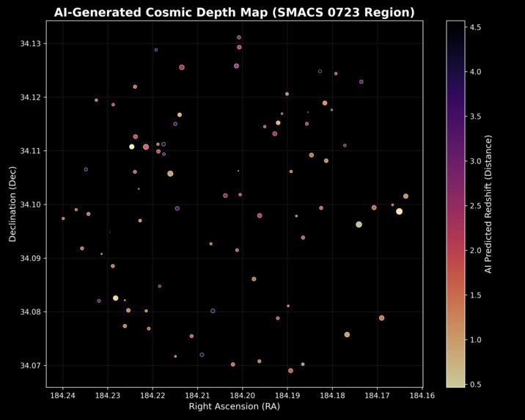
Task: Select leftmost orange point at RA 184.24
Action: tap(63, 218)
